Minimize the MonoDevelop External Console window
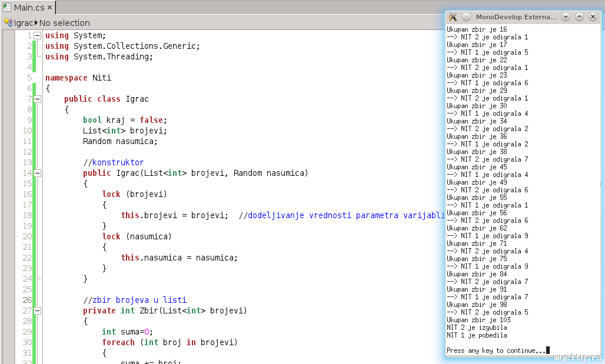Screen dimensions: 605x364 click(566, 17)
